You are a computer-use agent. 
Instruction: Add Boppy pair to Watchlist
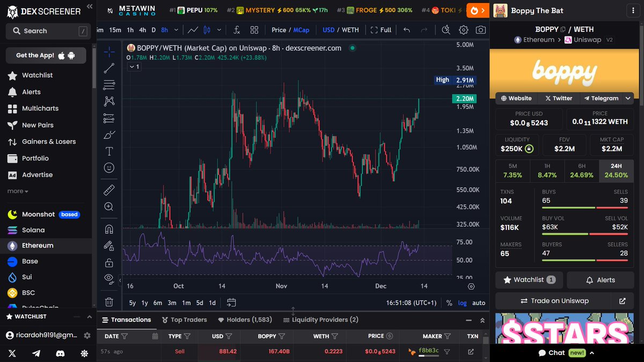coord(529,280)
